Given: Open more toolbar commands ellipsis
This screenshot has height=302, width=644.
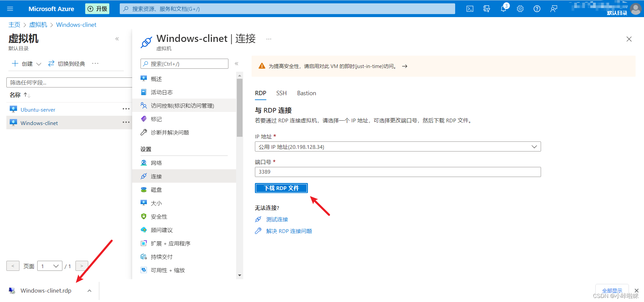Looking at the screenshot, I should 95,63.
